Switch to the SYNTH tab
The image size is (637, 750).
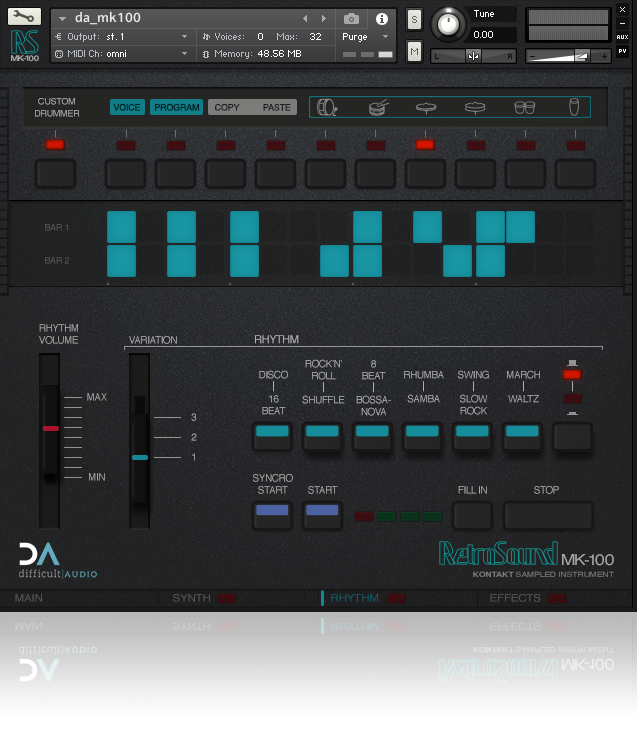click(191, 598)
